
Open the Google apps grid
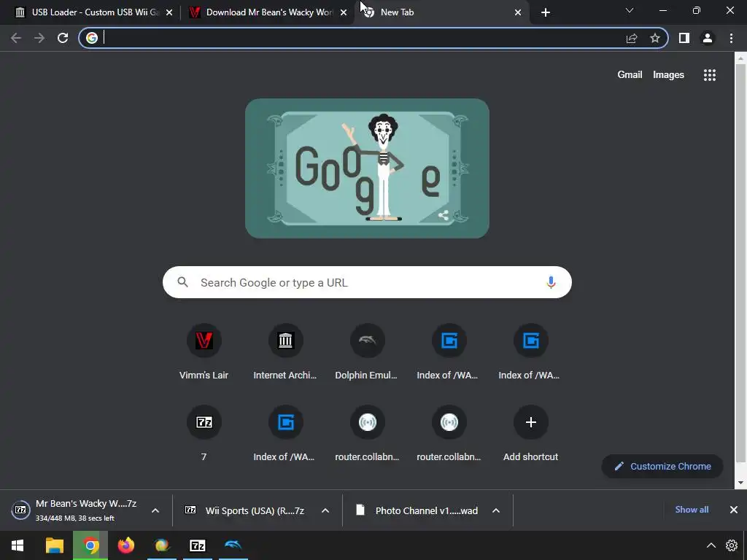click(x=709, y=75)
